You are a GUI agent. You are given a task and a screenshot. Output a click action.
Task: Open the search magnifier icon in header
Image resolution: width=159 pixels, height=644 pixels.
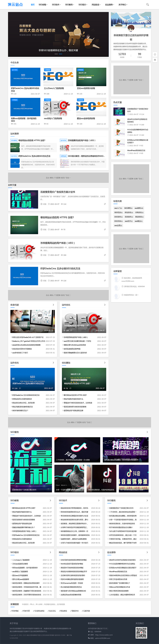pyautogui.click(x=147, y=5)
